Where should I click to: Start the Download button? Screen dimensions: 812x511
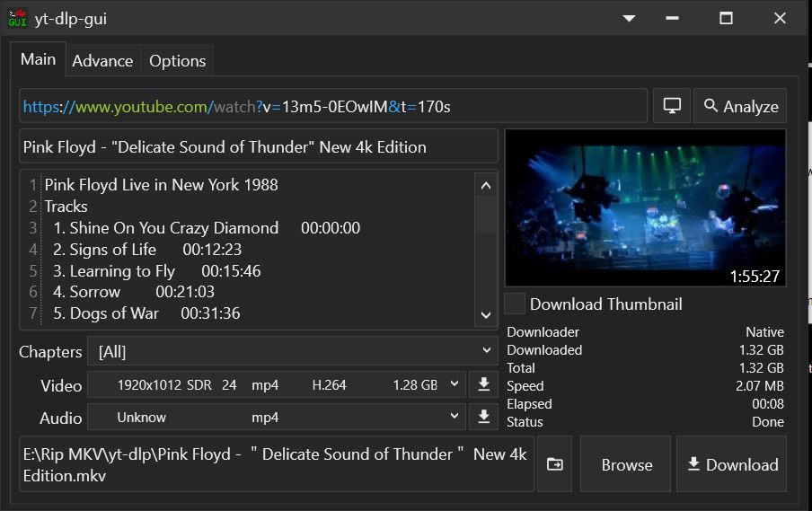[x=732, y=464]
